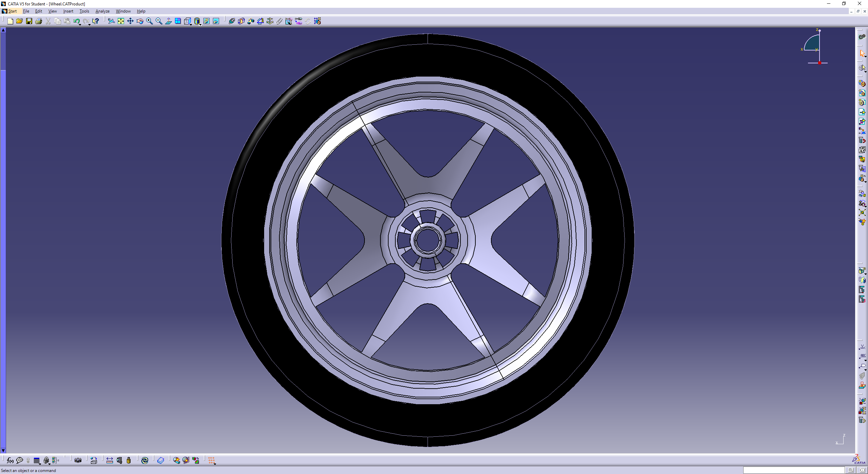Toggle the Multi-View quad layout icon
This screenshot has height=474, width=868.
(x=178, y=21)
